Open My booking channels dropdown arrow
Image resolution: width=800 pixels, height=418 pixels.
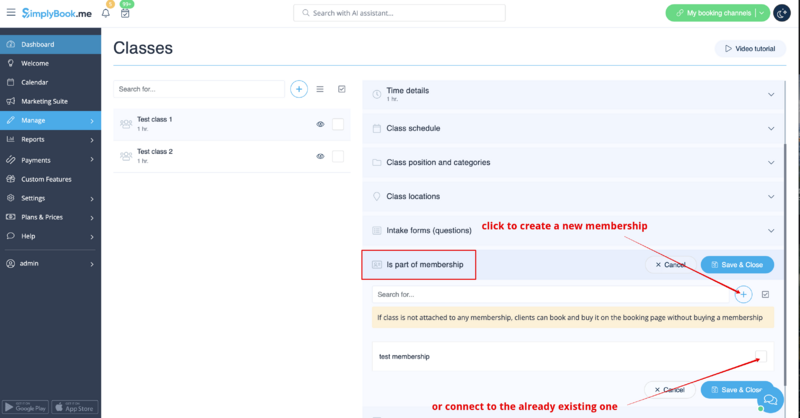762,13
